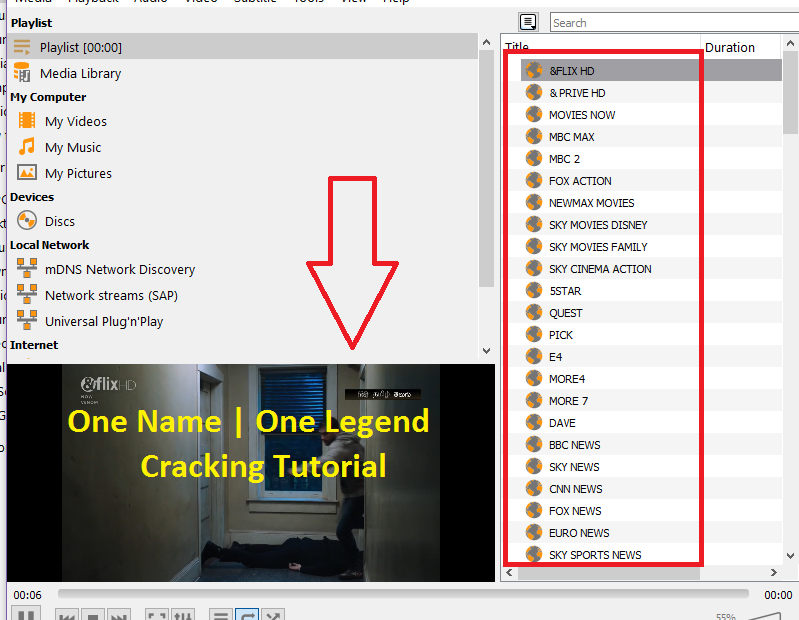Click the mDNS Network Discovery network icon
Viewport: 799px width, 620px height.
(26, 268)
